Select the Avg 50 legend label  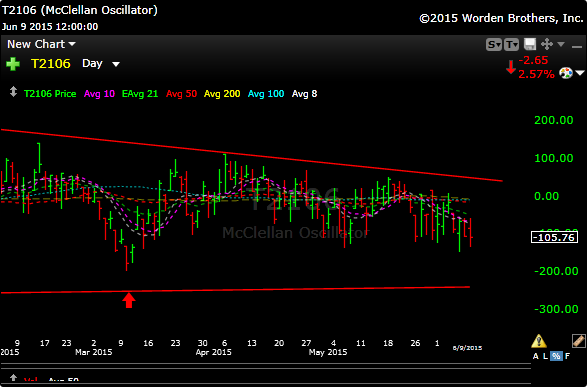[x=181, y=94]
